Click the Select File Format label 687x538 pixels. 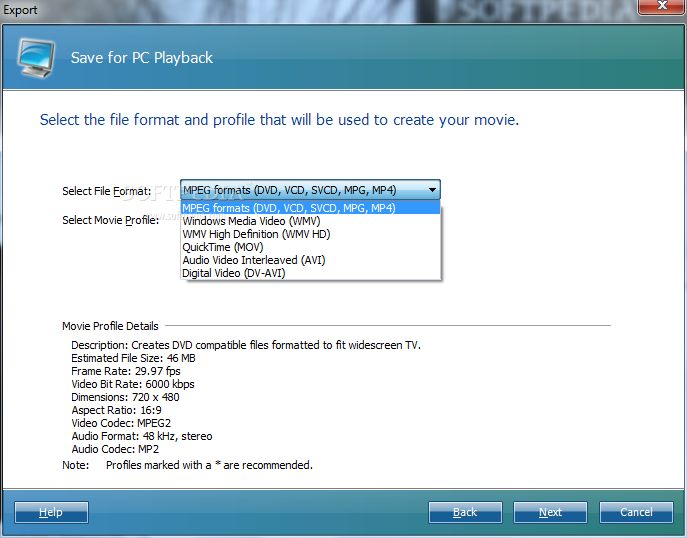pyautogui.click(x=106, y=191)
